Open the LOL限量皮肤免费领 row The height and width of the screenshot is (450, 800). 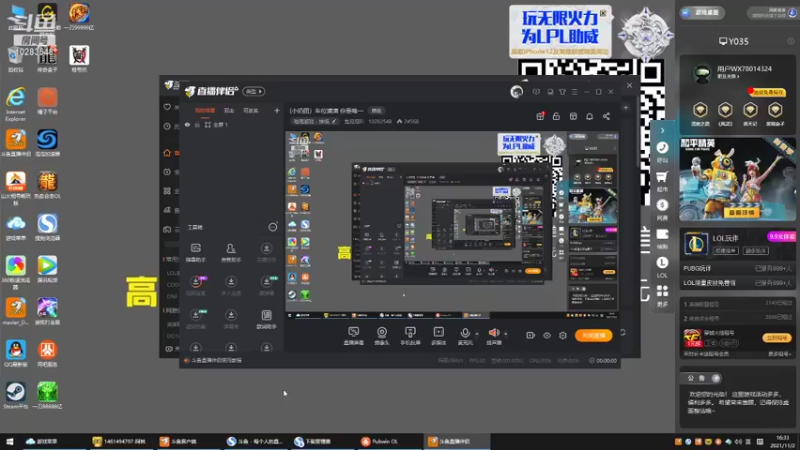pos(737,283)
